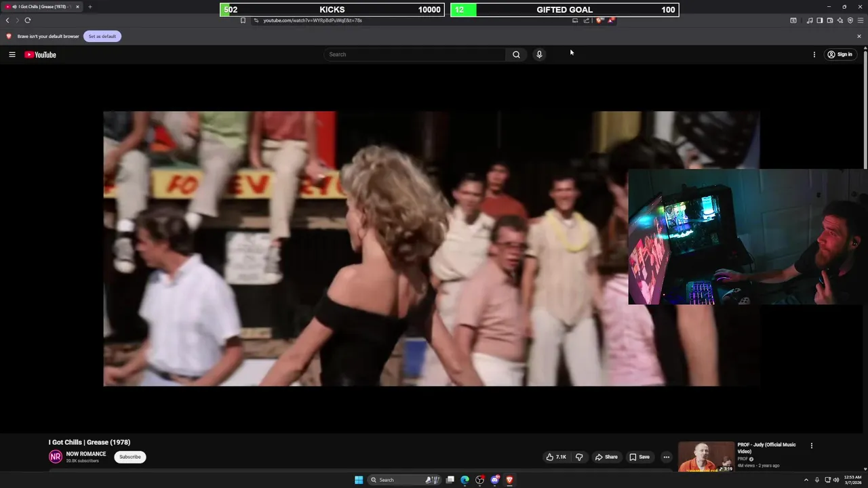This screenshot has height=488, width=868.
Task: Open the NOW ROMANCE channel avatar
Action: (x=56, y=457)
